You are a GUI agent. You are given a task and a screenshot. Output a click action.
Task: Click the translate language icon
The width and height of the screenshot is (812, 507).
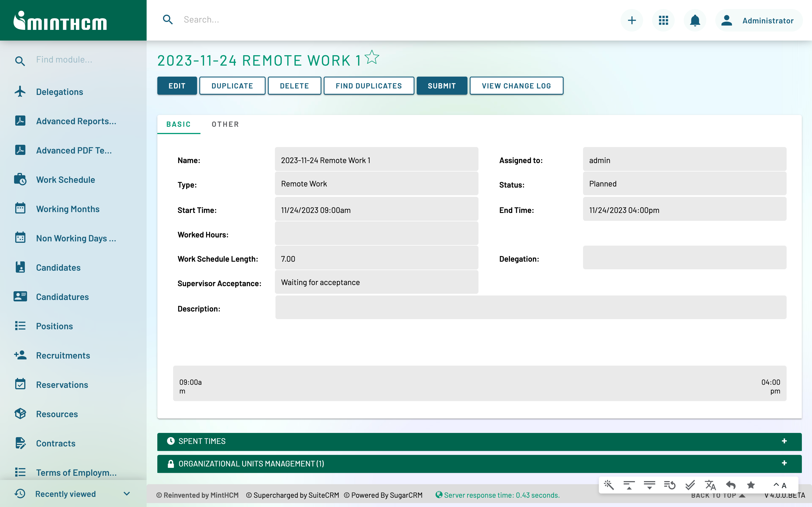point(710,485)
